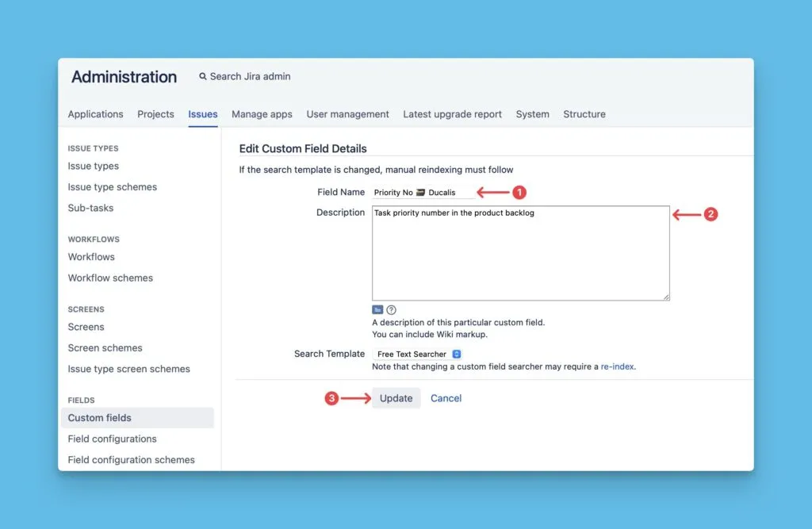Open the wiki markup help question icon
The width and height of the screenshot is (812, 529).
point(391,310)
